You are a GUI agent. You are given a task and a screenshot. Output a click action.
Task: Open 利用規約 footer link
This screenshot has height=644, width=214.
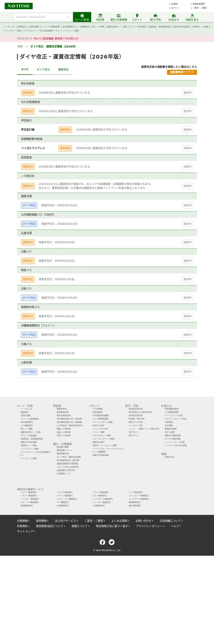click(x=23, y=526)
